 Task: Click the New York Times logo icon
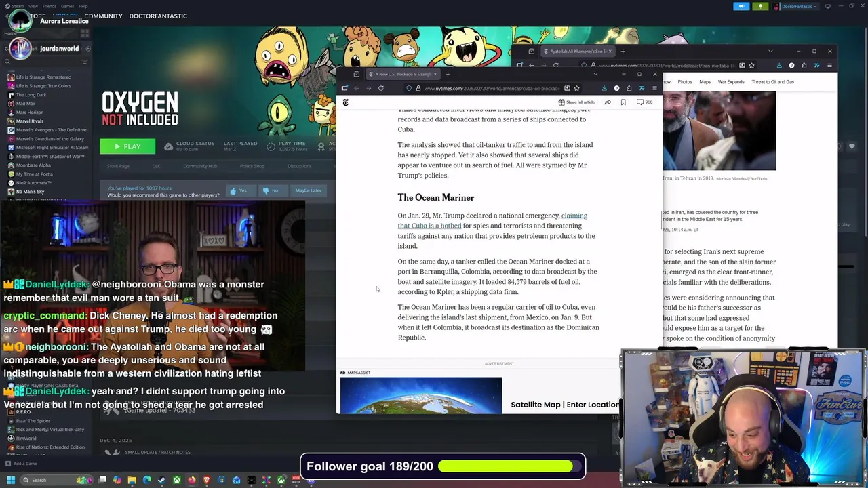coord(345,102)
